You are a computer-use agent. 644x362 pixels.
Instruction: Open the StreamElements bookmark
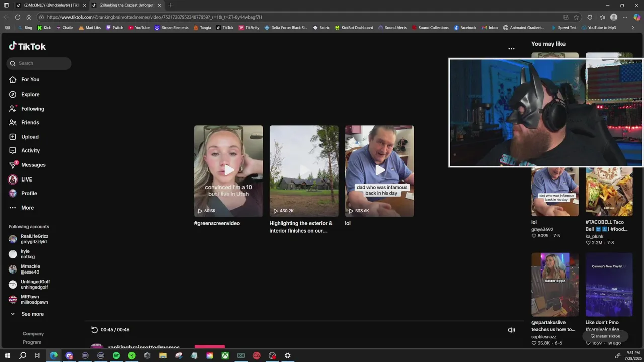pos(172,28)
